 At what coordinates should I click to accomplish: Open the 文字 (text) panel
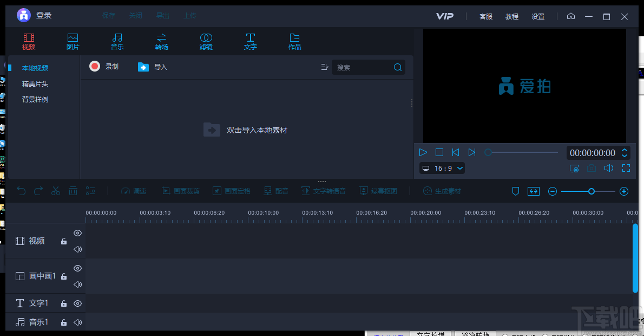(x=250, y=41)
